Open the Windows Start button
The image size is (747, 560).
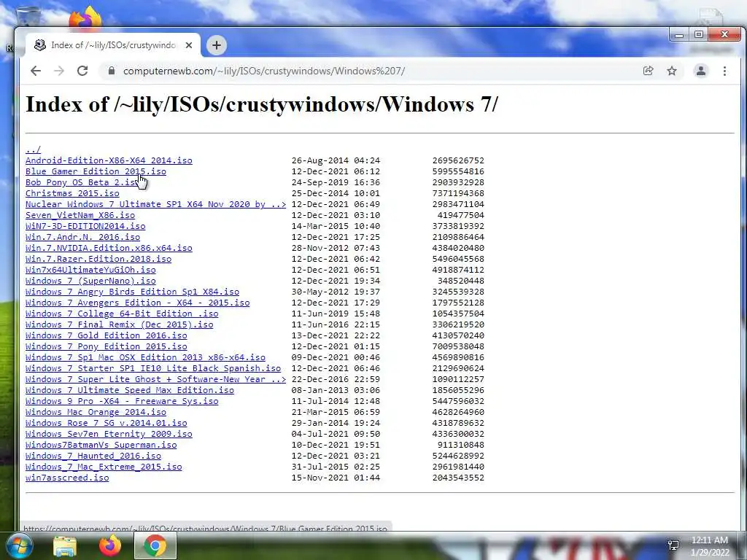[18, 545]
